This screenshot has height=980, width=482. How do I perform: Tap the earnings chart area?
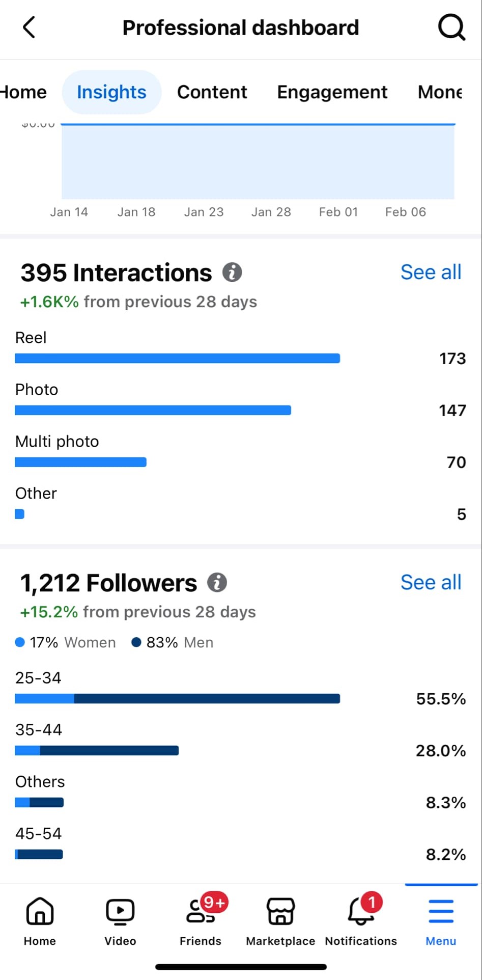(258, 161)
